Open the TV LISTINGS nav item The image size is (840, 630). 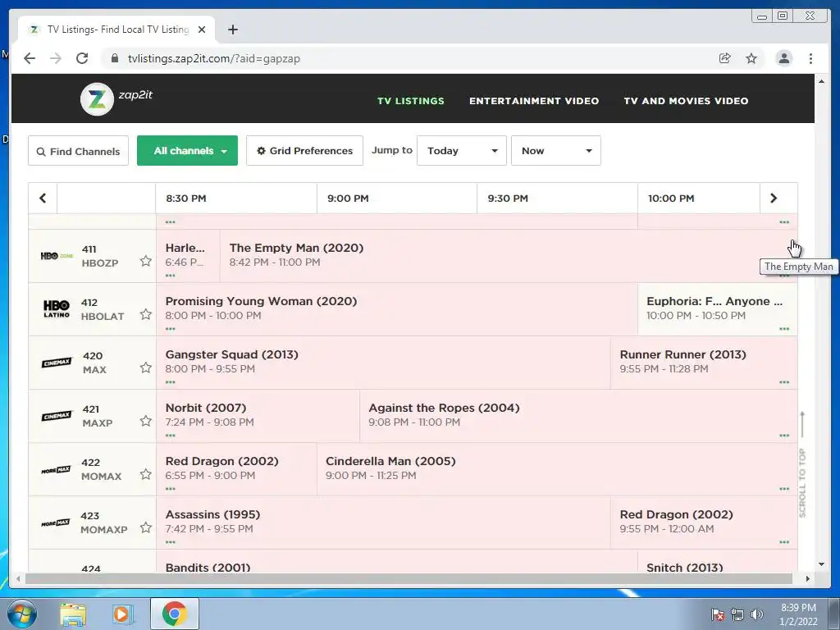point(411,101)
